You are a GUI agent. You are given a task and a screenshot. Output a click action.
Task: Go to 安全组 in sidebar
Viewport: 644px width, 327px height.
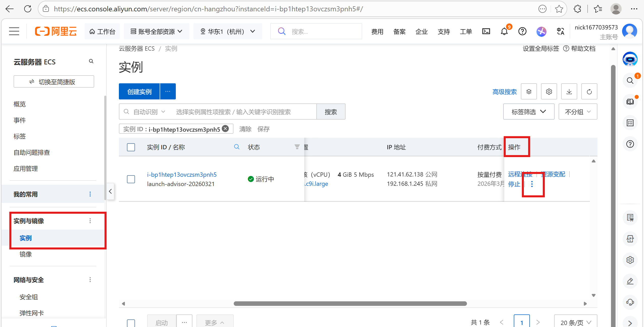point(29,297)
